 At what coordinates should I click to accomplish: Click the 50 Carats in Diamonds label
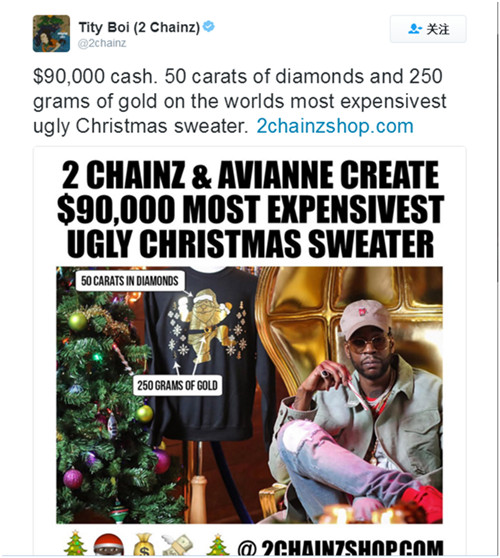point(130,281)
